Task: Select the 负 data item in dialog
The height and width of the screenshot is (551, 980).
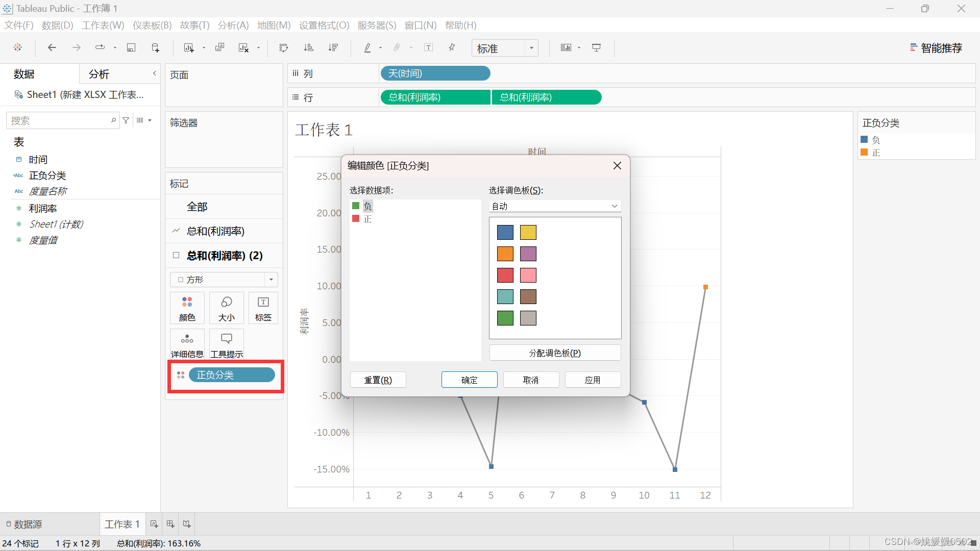Action: pos(367,206)
